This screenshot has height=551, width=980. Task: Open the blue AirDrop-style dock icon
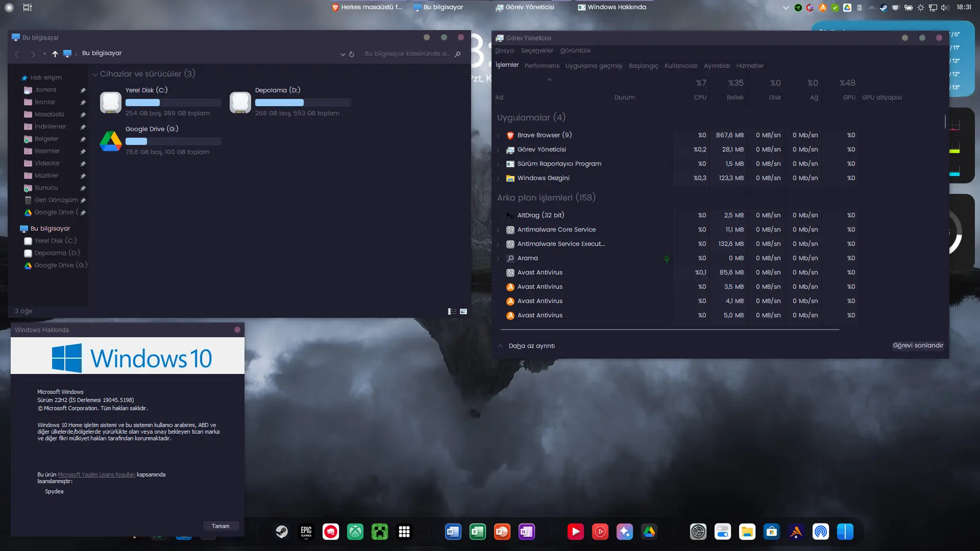(x=821, y=532)
